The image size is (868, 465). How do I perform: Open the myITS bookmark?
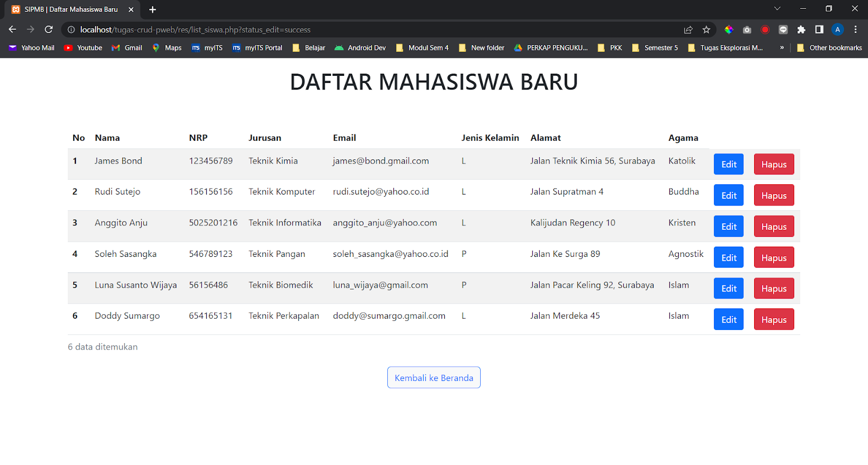(207, 48)
